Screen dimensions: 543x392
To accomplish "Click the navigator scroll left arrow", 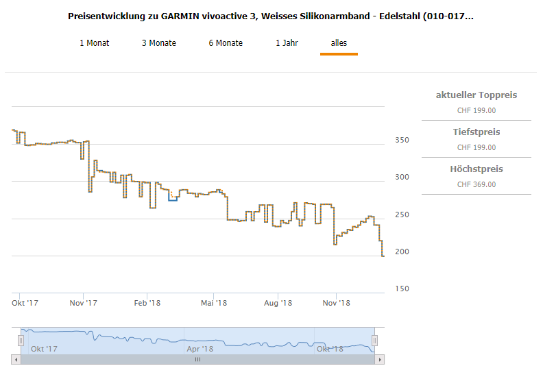I will [16, 360].
